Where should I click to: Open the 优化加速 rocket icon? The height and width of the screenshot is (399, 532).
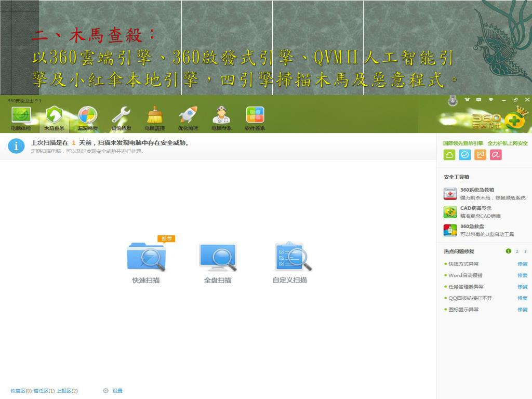pyautogui.click(x=188, y=115)
